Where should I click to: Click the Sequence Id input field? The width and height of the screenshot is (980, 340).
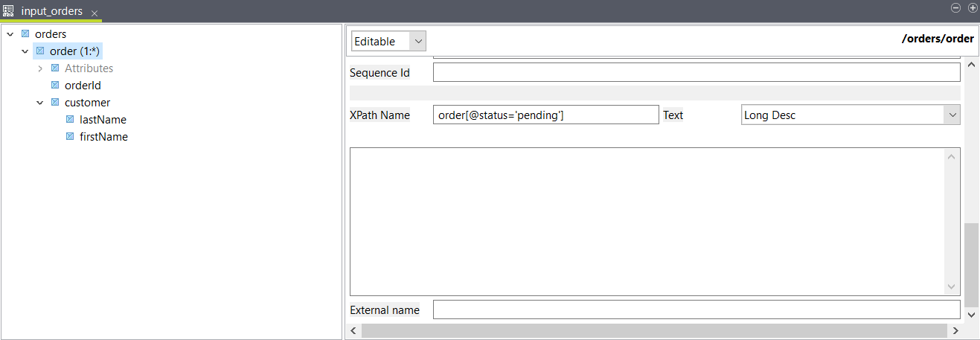point(696,73)
